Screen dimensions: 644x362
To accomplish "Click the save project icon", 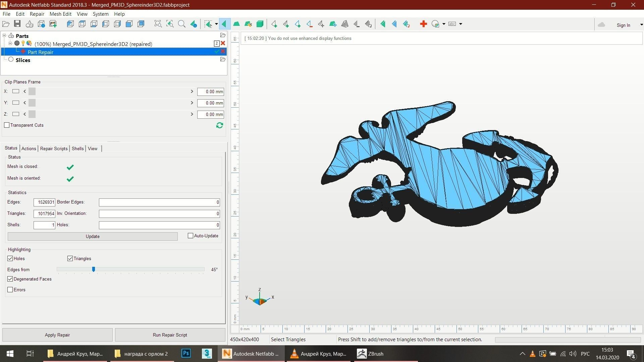I will tap(17, 24).
